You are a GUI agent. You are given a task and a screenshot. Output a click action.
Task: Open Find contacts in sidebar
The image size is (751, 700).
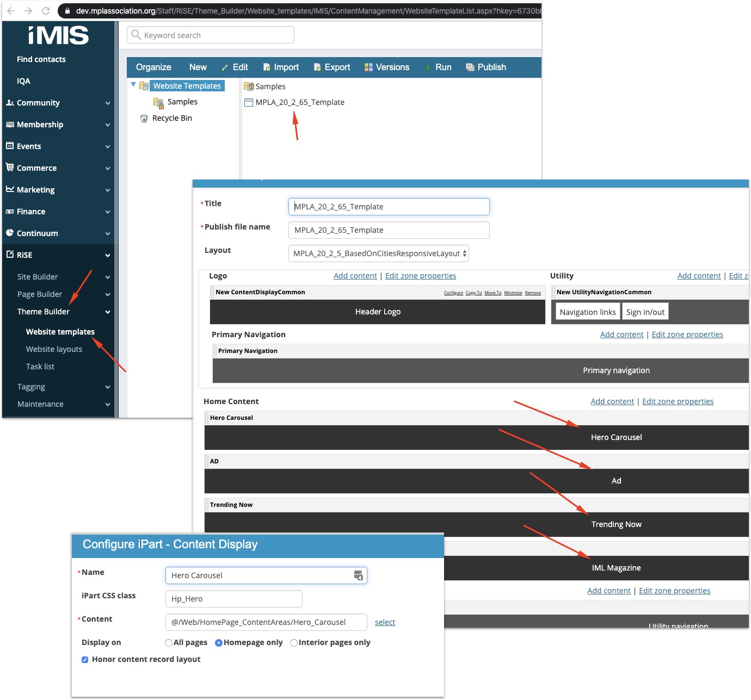coord(41,59)
